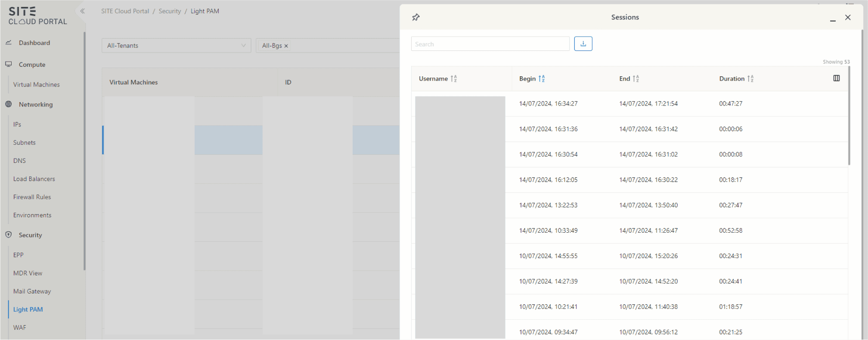Open the Mail Gateway page
Viewport: 868px width, 340px height.
click(32, 291)
